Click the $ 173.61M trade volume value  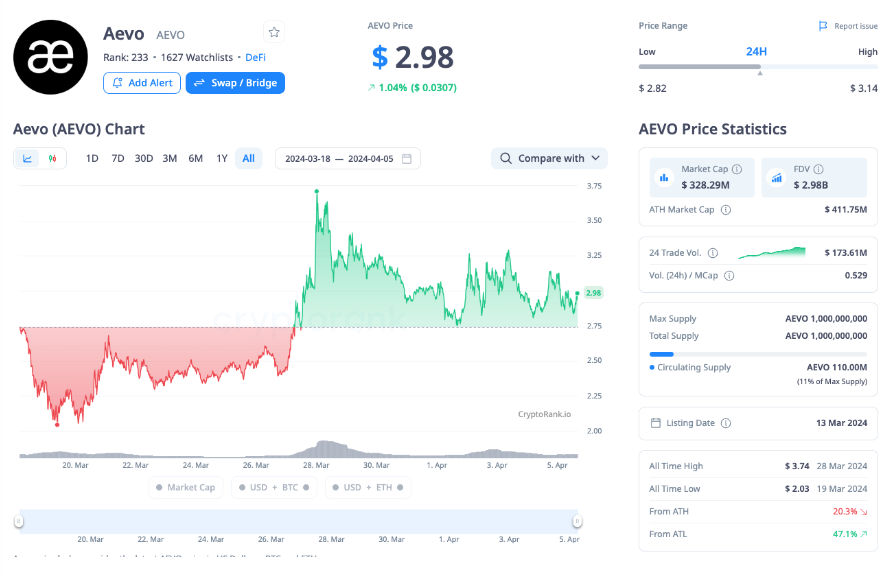[846, 253]
